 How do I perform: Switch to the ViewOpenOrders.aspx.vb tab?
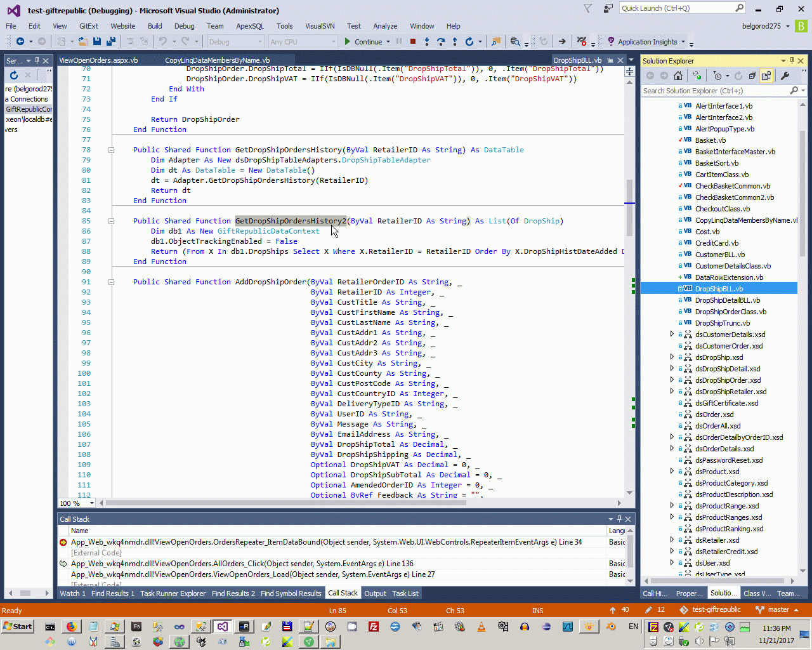pos(98,60)
